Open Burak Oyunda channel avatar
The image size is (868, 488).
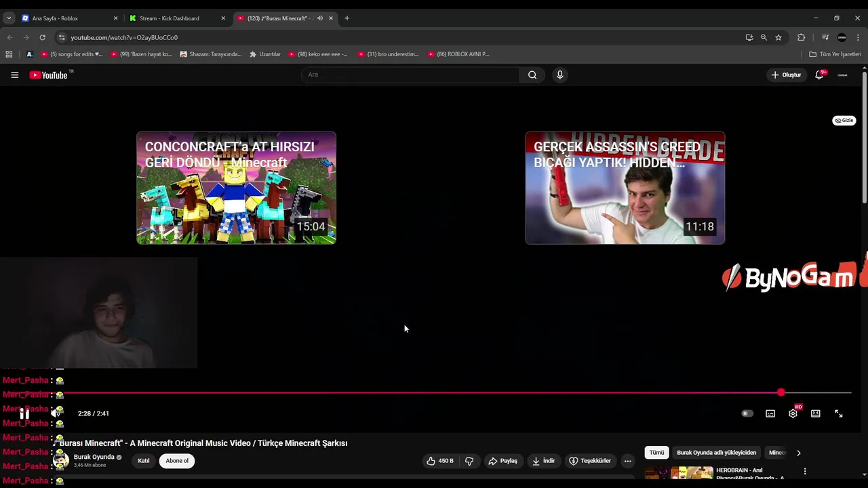coord(61,461)
